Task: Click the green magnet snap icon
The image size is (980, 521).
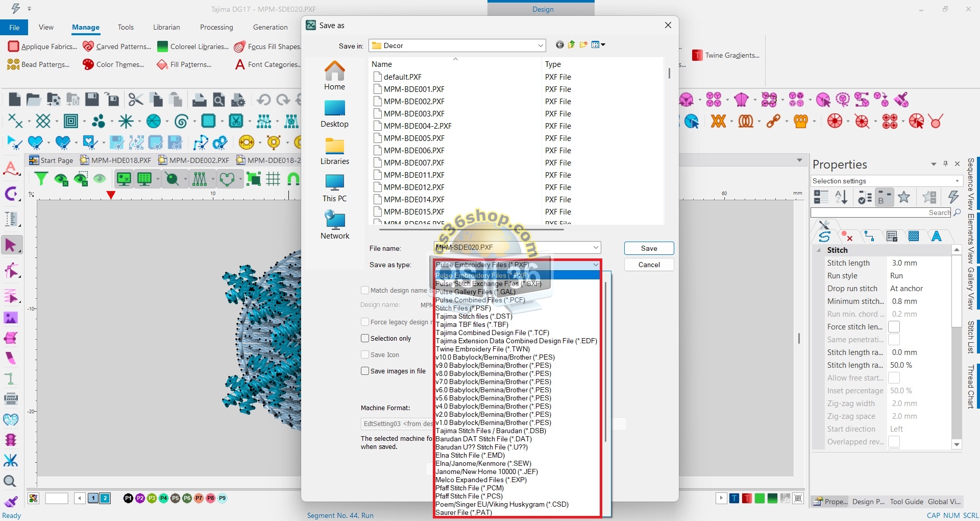Action: coord(293,179)
